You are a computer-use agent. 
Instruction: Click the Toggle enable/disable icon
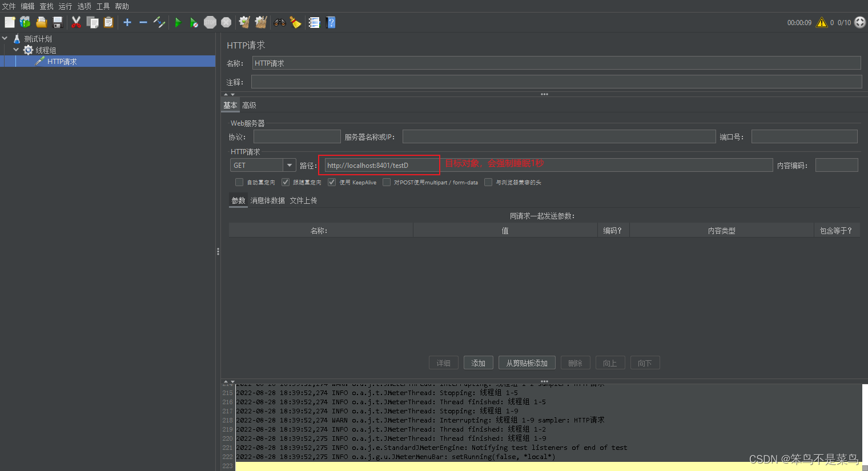coord(159,22)
